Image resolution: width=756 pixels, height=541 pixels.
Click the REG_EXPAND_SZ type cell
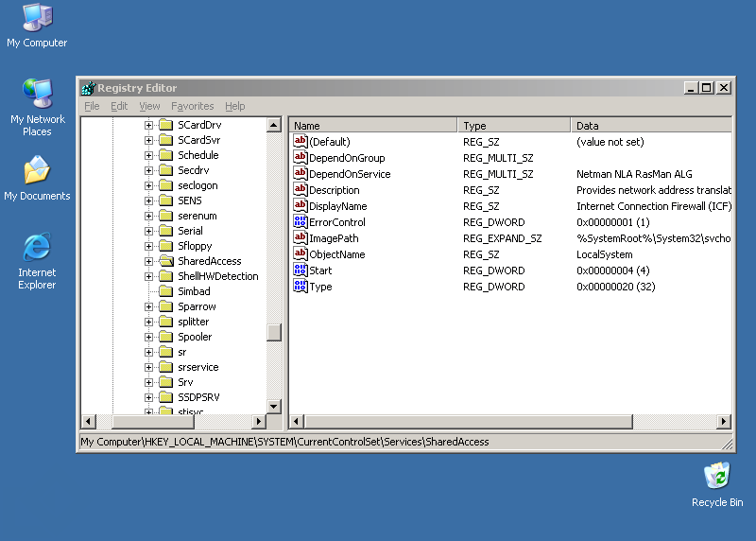pyautogui.click(x=503, y=238)
